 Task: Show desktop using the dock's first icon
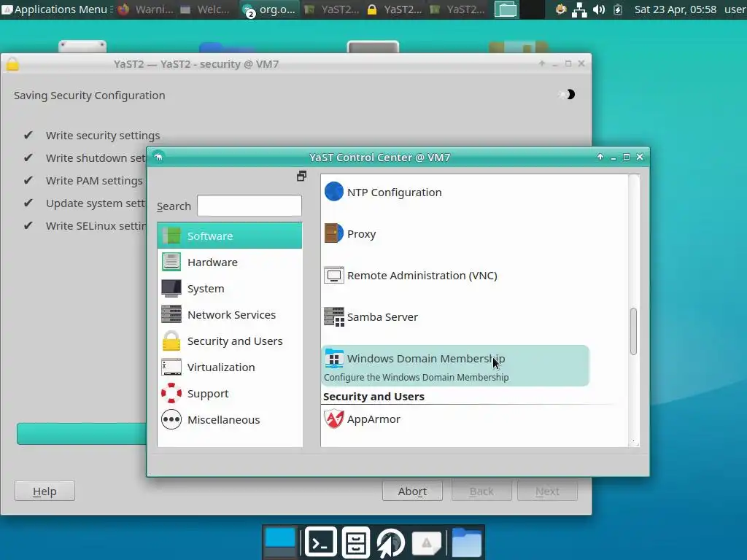coord(280,542)
